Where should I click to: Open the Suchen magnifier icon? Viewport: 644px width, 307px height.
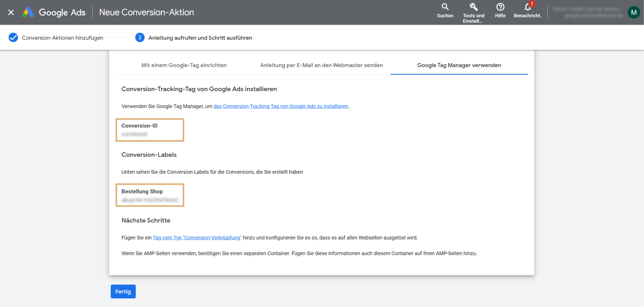pyautogui.click(x=445, y=7)
